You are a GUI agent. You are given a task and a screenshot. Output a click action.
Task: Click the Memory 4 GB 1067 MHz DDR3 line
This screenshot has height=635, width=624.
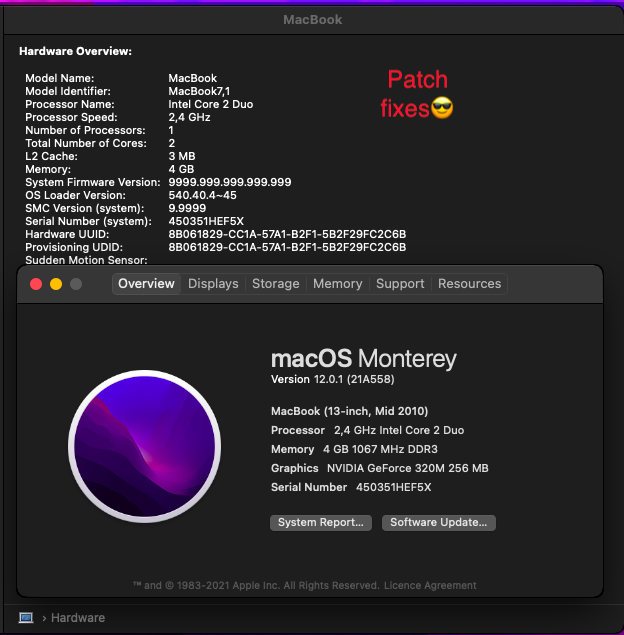(354, 449)
